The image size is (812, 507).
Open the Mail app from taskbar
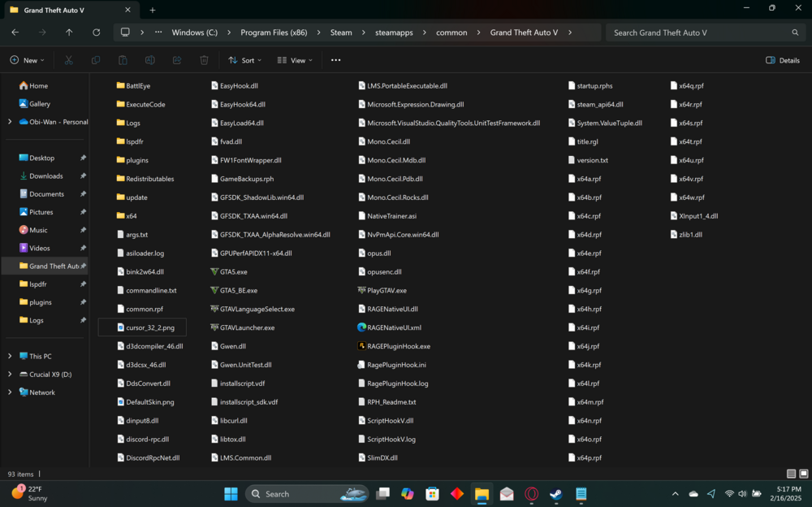[x=507, y=493]
